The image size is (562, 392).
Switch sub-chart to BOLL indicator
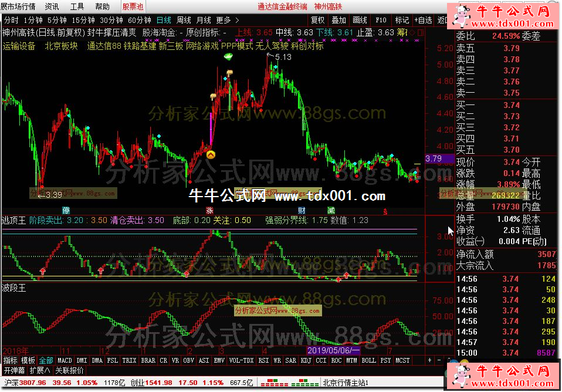click(x=368, y=360)
